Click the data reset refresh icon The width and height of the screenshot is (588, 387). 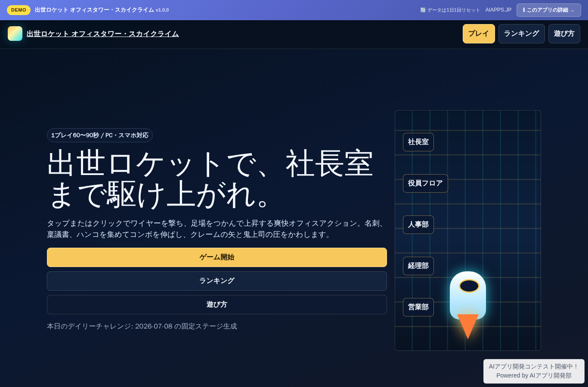click(423, 10)
